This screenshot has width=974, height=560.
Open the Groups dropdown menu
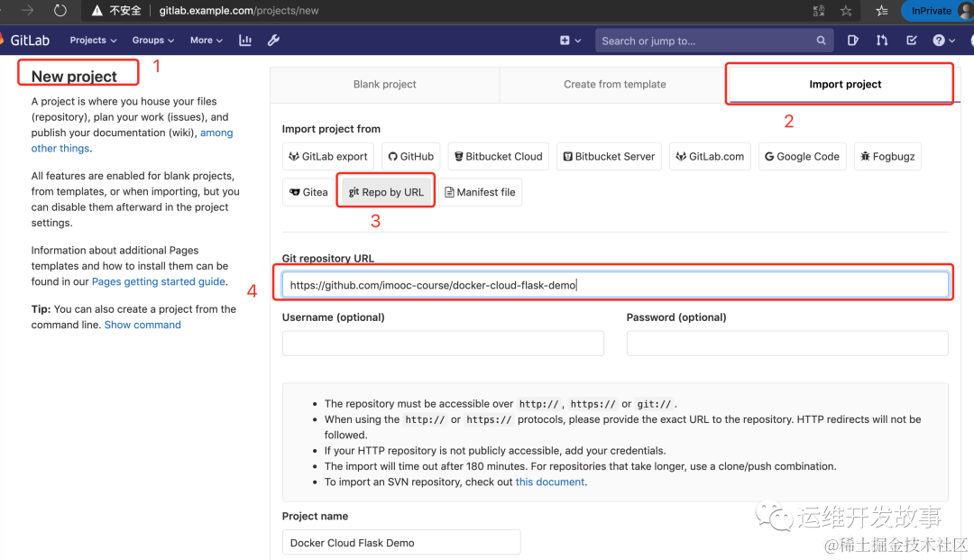coord(152,40)
